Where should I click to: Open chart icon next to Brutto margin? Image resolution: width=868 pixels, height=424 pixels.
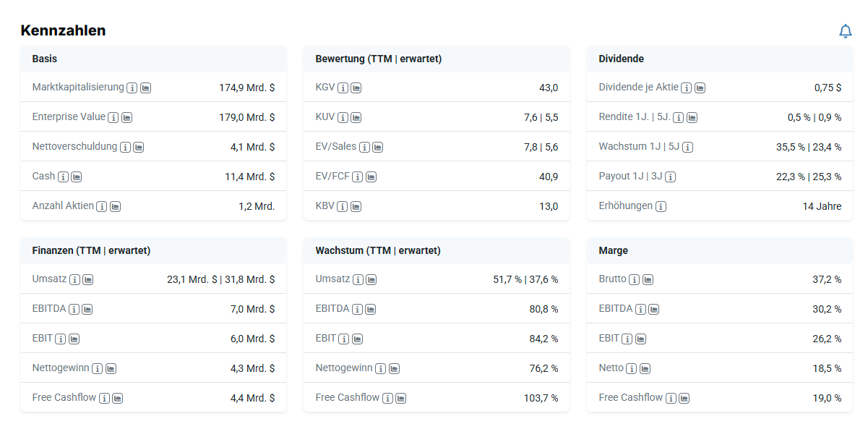coord(648,279)
